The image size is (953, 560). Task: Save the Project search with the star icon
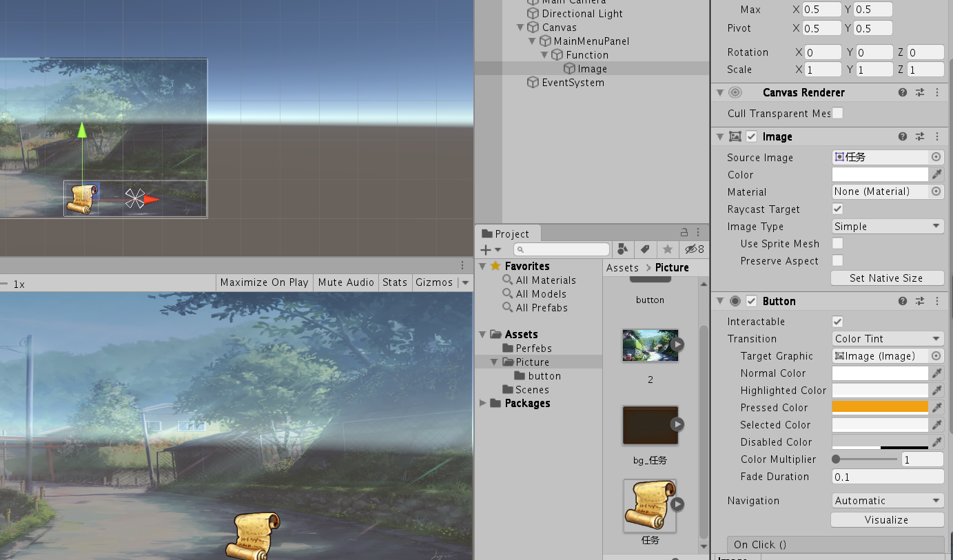click(x=667, y=249)
